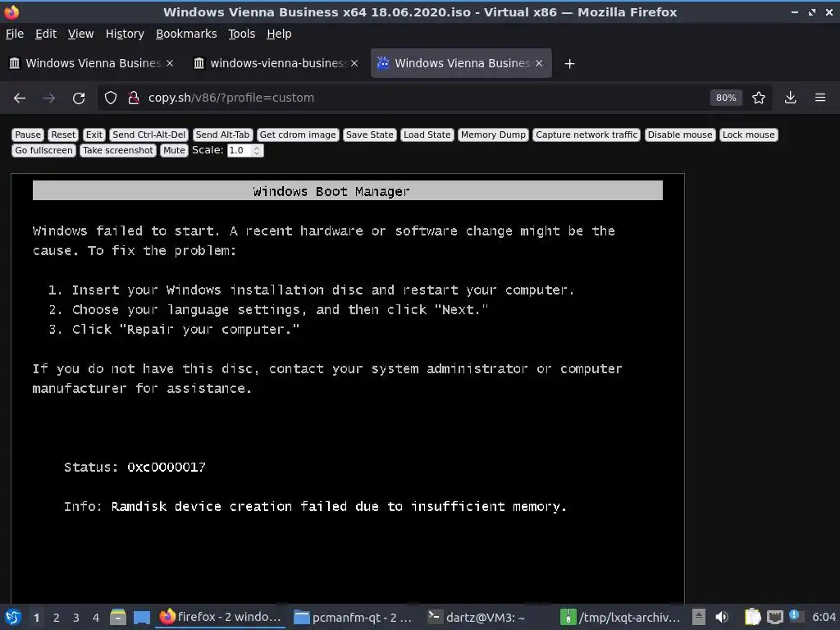This screenshot has width=840, height=630.
Task: Open the Firefox hamburger application menu
Action: pos(820,98)
